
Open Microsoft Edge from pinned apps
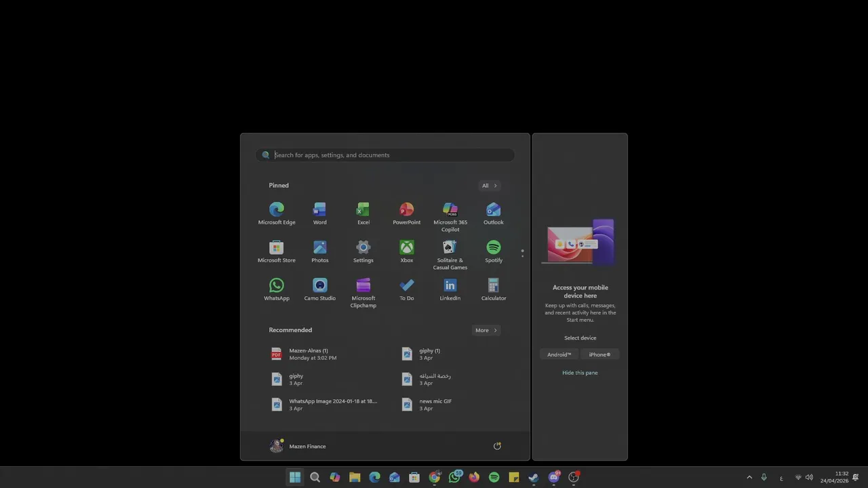(277, 213)
